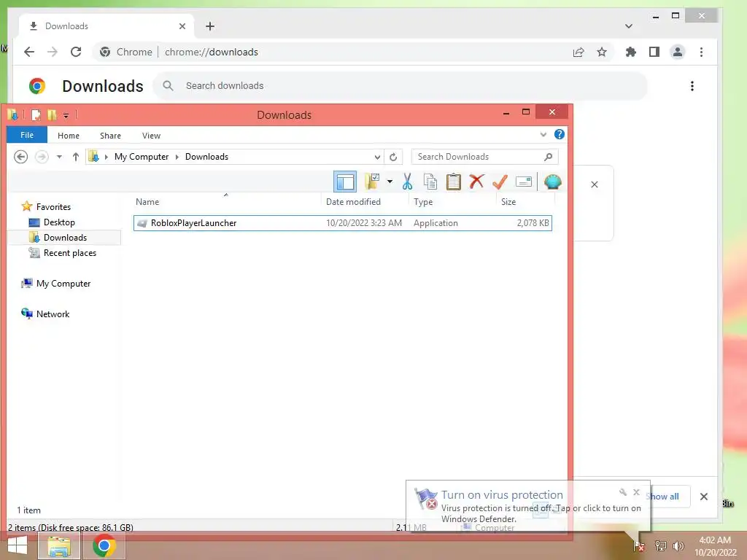Click the red X Delete icon
The image size is (747, 560).
[x=476, y=182]
